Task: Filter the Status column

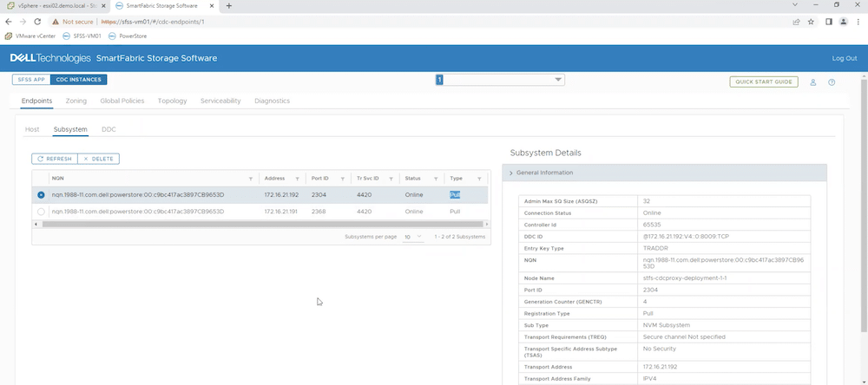Action: (437, 179)
